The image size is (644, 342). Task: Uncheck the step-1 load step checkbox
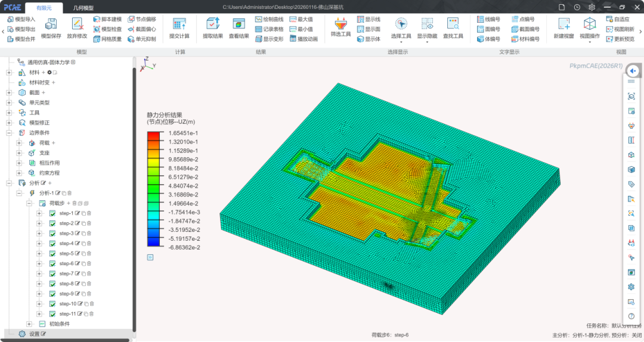coord(52,213)
